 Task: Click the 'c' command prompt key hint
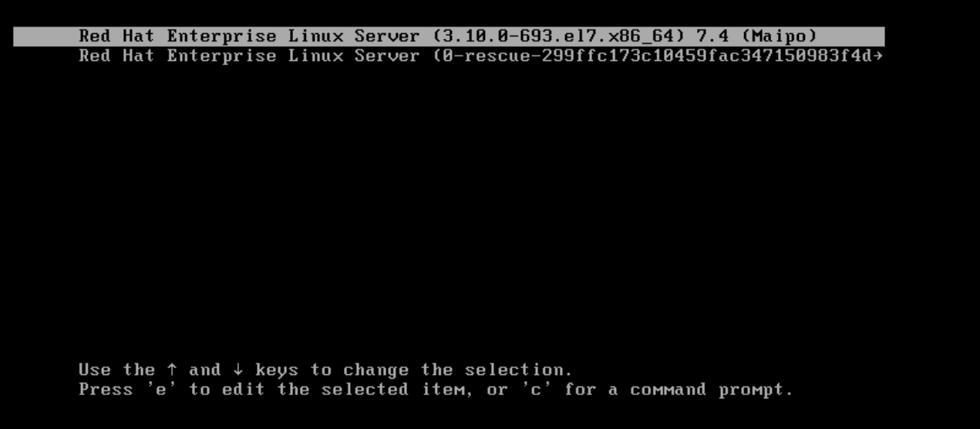click(x=536, y=390)
